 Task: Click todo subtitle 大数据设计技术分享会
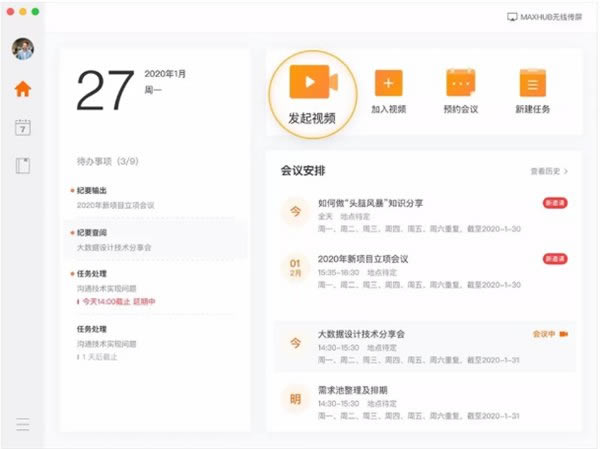114,248
